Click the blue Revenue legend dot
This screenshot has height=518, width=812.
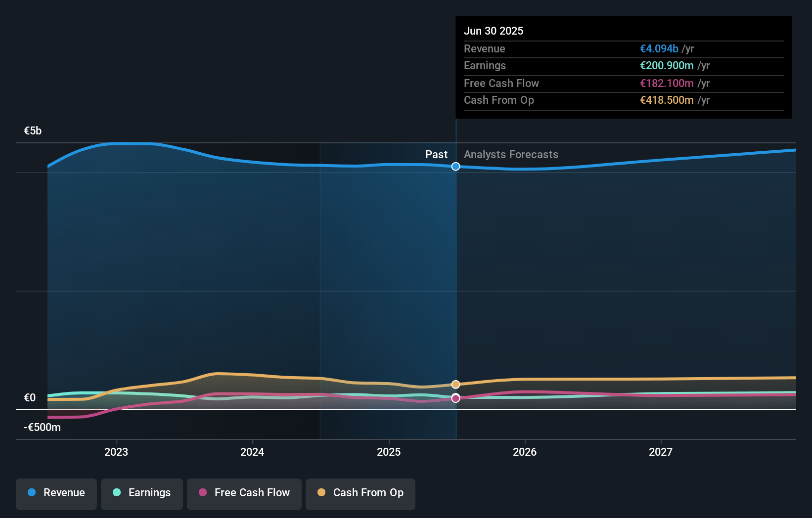(x=32, y=492)
